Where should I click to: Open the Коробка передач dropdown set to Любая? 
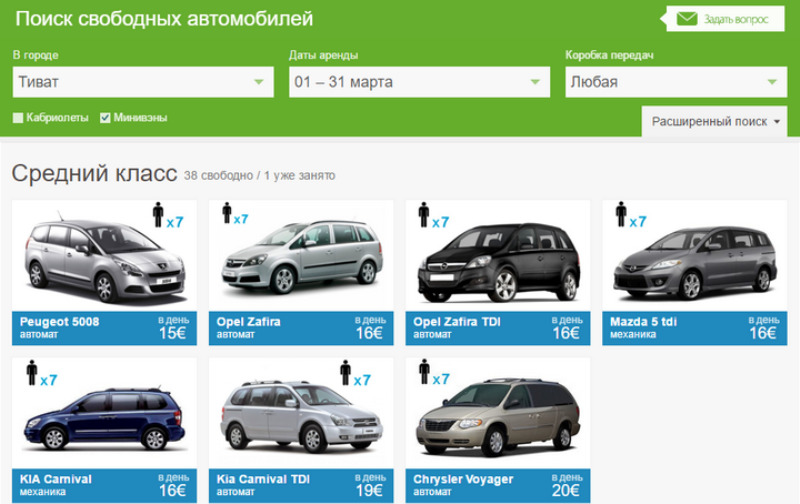pyautogui.click(x=675, y=82)
